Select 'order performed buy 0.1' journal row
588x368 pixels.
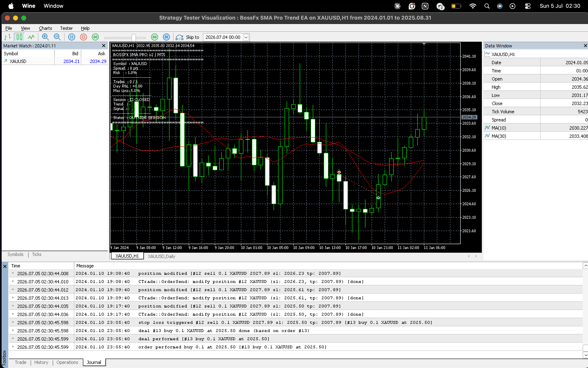point(296,347)
